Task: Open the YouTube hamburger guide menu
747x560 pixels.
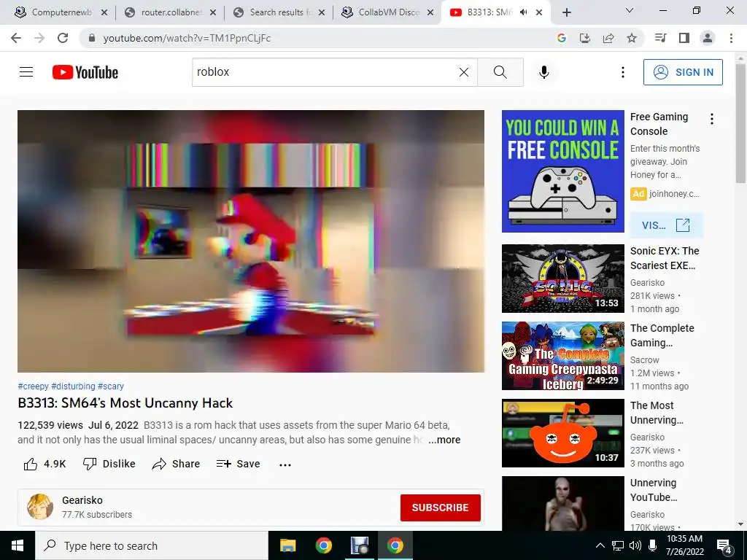Action: pyautogui.click(x=26, y=72)
